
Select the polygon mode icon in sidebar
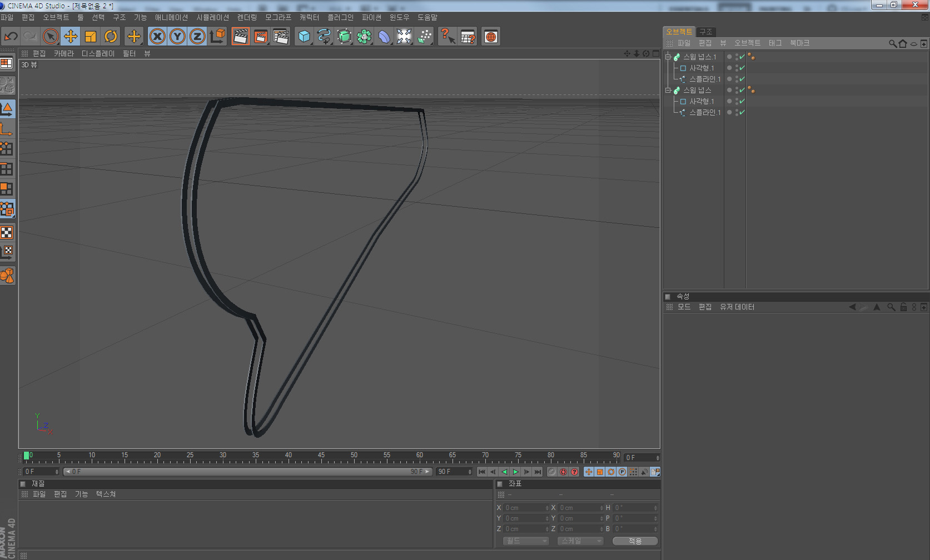pyautogui.click(x=7, y=189)
